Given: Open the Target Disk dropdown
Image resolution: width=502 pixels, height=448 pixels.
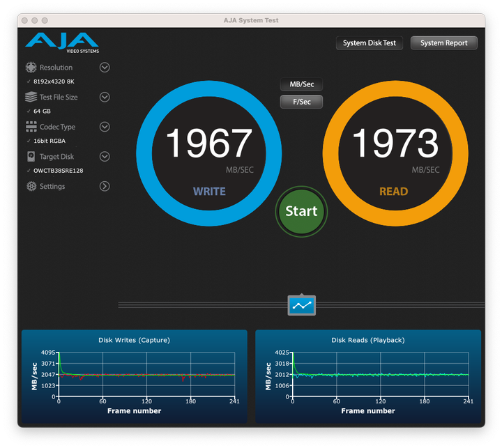Looking at the screenshot, I should pyautogui.click(x=105, y=157).
